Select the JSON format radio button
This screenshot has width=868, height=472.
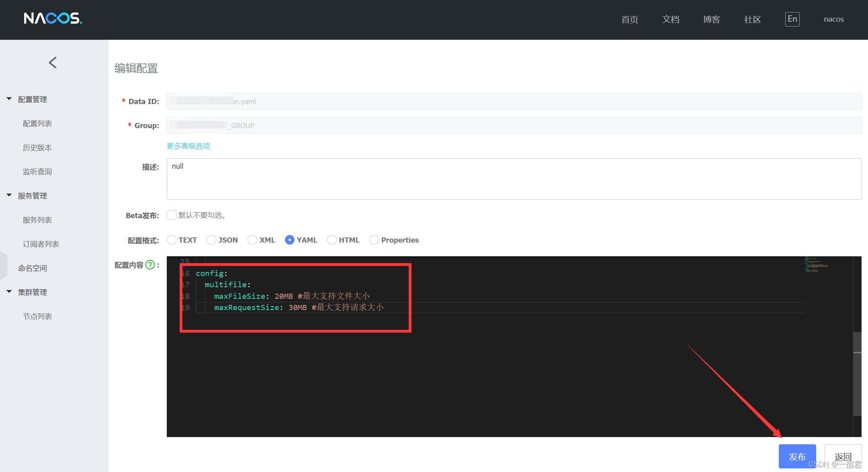click(x=211, y=240)
